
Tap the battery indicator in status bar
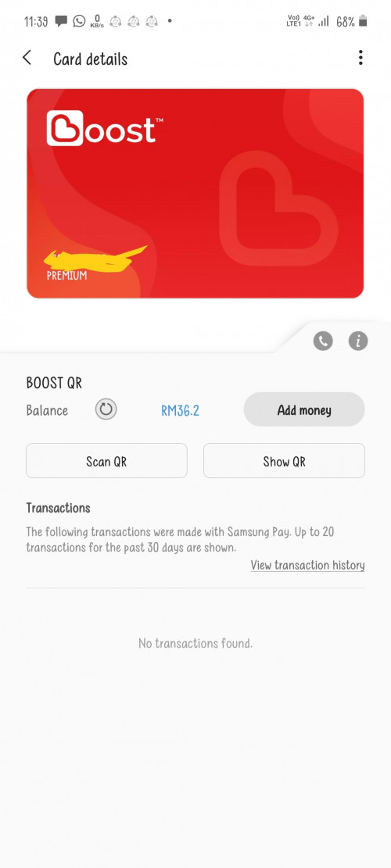point(363,22)
